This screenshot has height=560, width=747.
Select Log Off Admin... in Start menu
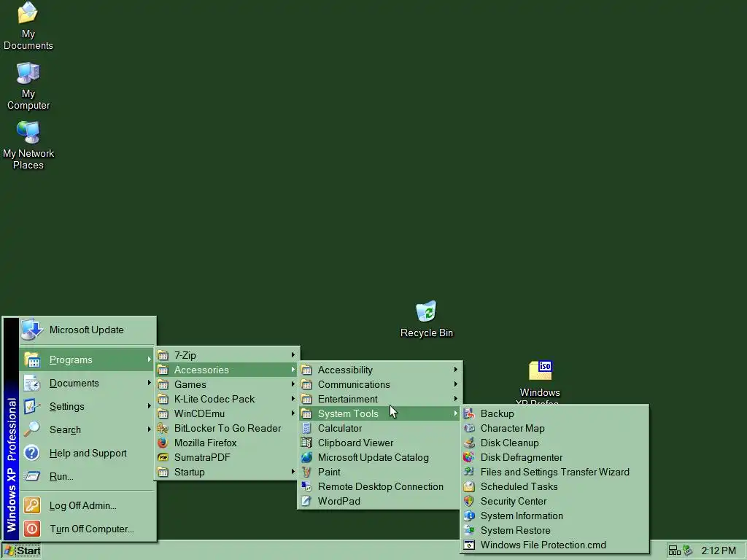point(88,505)
